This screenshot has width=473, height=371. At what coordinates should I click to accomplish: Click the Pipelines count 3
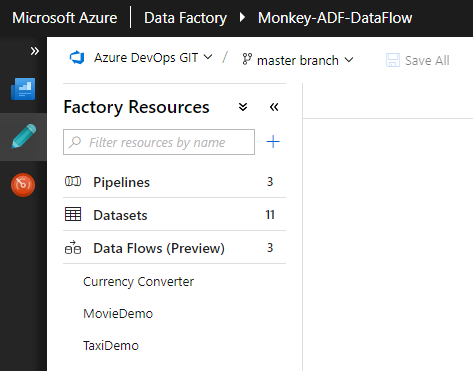[x=270, y=182]
